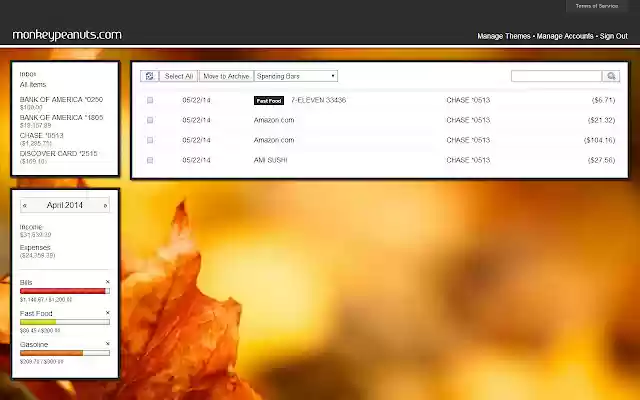This screenshot has width=640, height=400.
Task: Click the 05/22/14 date of AMI SUSHI row
Action: click(x=196, y=160)
